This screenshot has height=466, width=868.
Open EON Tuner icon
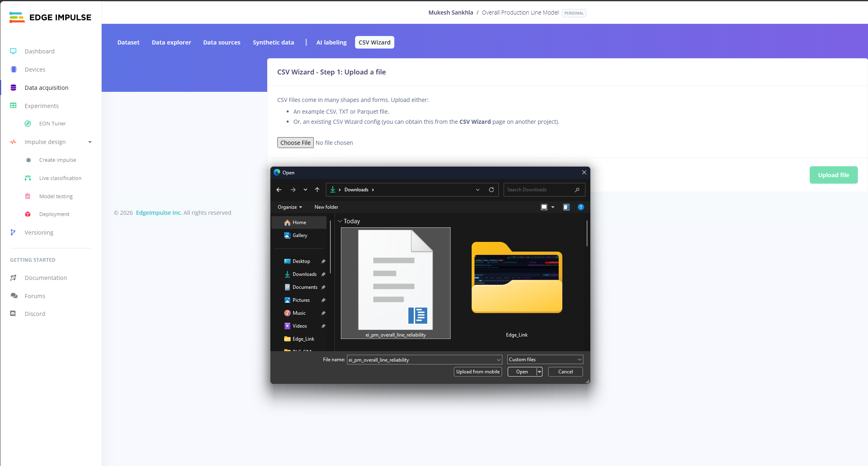click(x=28, y=124)
